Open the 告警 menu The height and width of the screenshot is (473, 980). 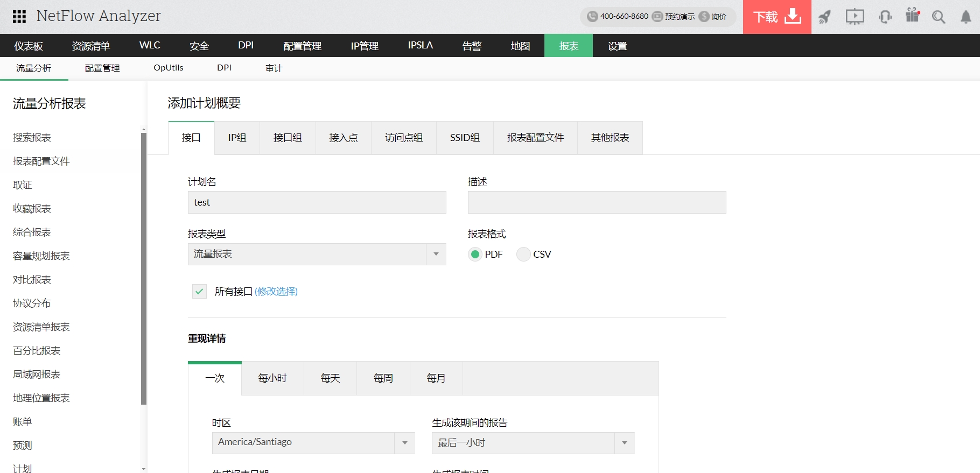pos(472,46)
